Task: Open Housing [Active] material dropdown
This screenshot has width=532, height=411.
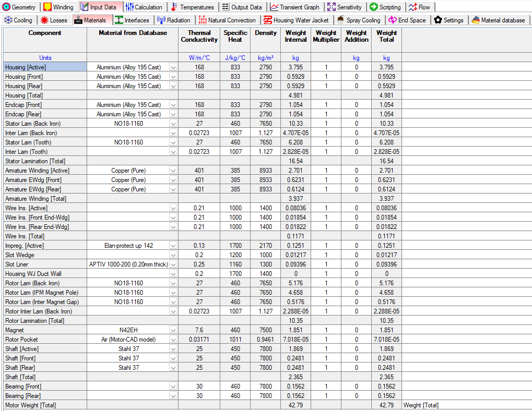Action: click(173, 67)
